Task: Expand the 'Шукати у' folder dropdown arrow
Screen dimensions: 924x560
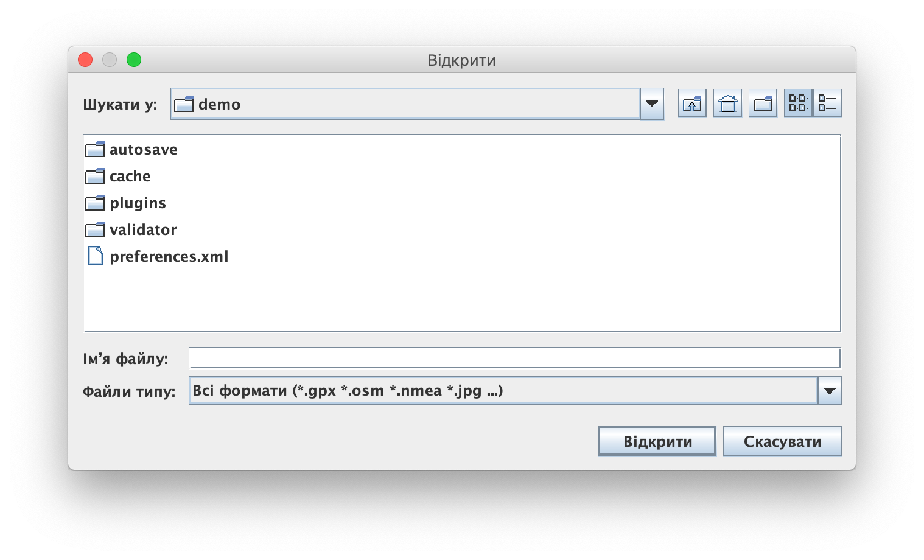Action: coord(652,104)
